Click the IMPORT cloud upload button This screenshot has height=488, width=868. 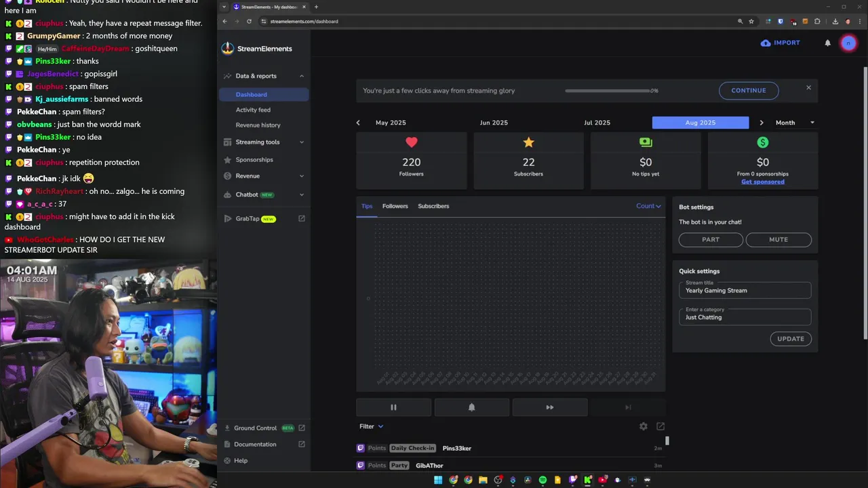pyautogui.click(x=781, y=43)
